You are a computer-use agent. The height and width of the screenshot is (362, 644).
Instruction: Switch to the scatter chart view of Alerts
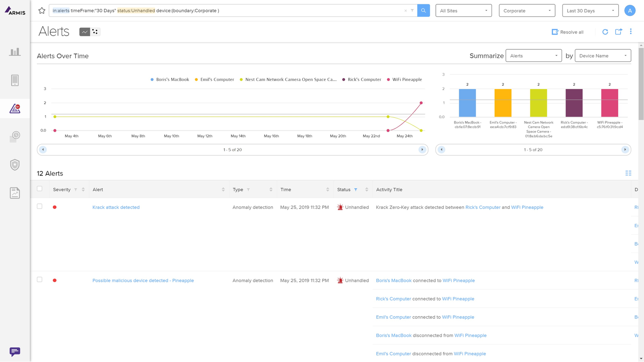(x=95, y=31)
